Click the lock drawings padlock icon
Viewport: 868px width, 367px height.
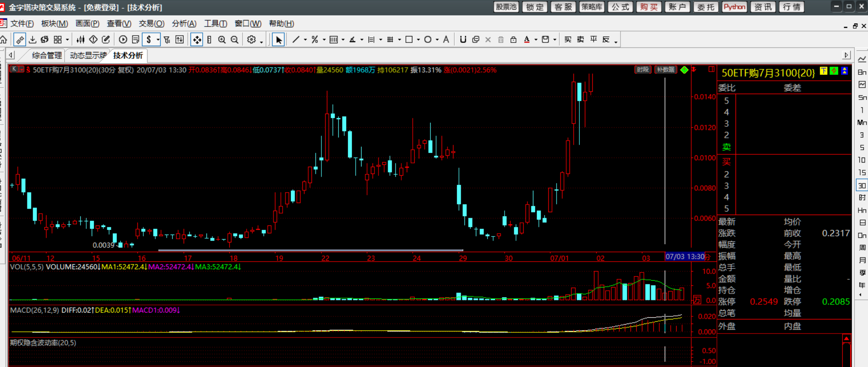513,40
